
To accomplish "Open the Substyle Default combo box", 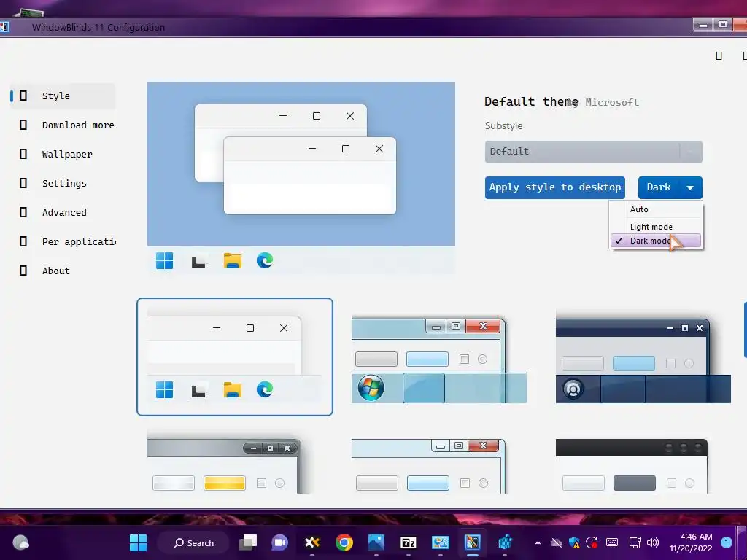I will coord(593,152).
